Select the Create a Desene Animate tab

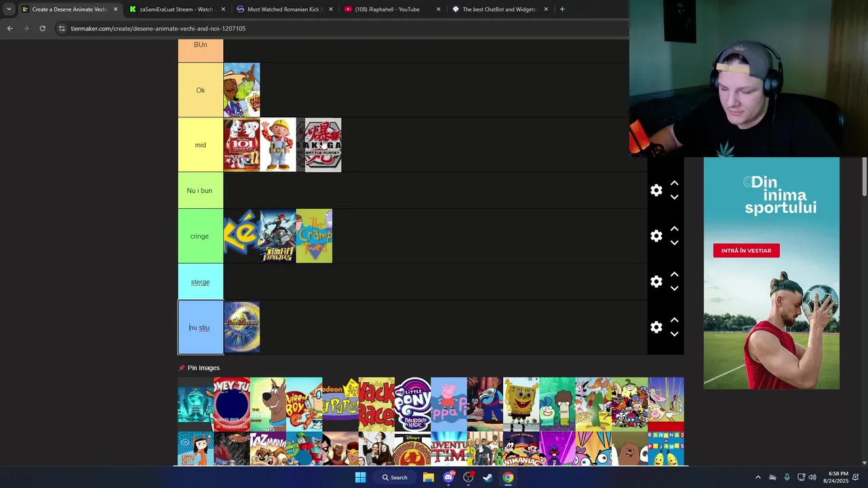coord(64,9)
